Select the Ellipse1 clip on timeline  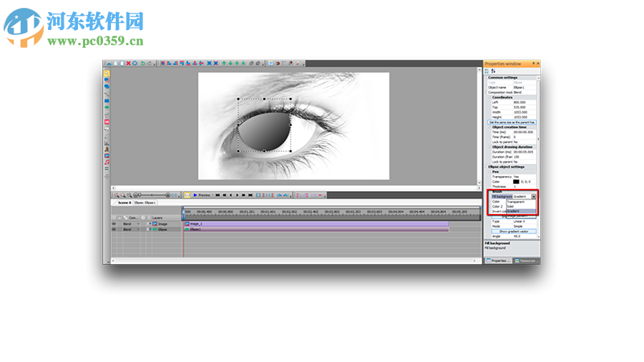[316, 230]
